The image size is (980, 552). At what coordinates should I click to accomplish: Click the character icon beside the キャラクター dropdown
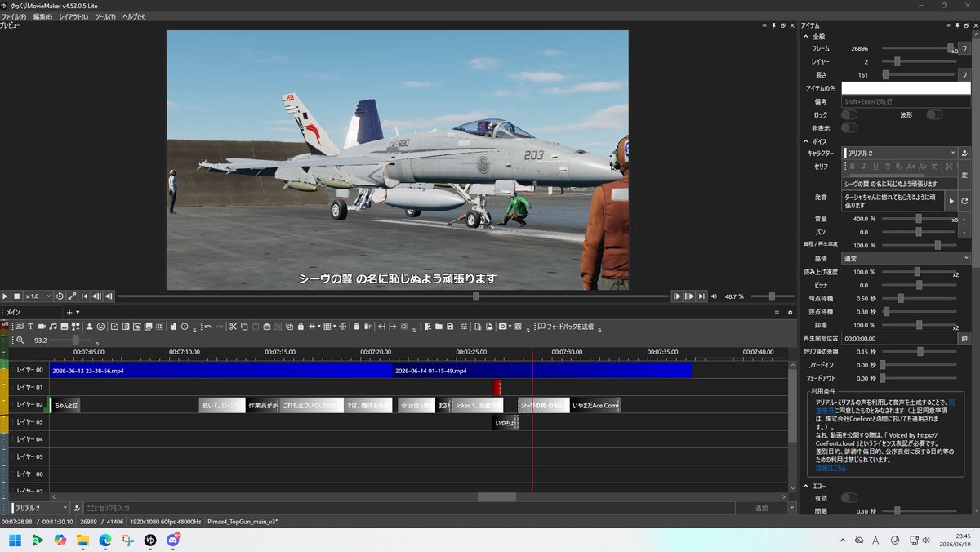pyautogui.click(x=964, y=153)
